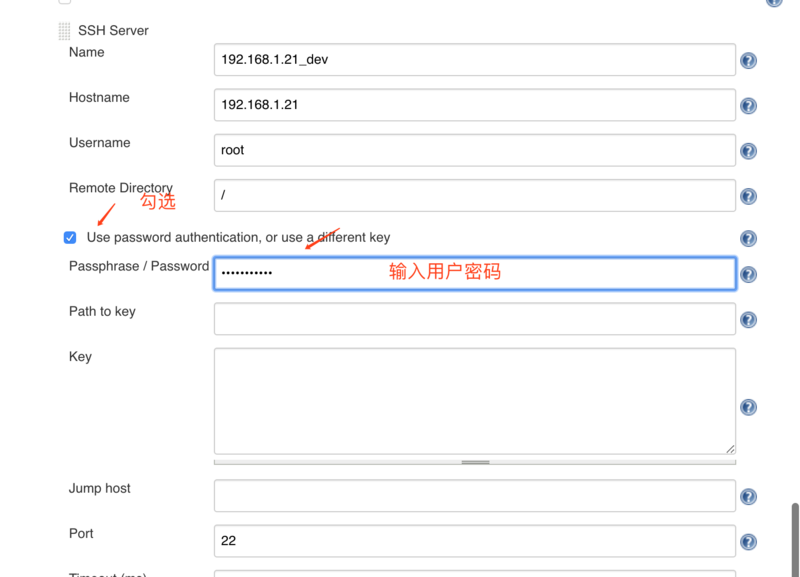
Task: Open help for the Jump host field
Action: click(748, 495)
